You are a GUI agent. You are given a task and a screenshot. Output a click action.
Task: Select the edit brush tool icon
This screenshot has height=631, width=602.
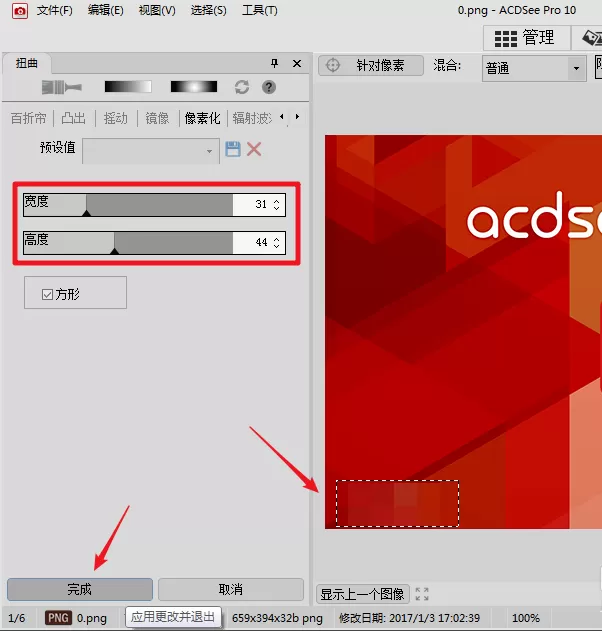62,87
